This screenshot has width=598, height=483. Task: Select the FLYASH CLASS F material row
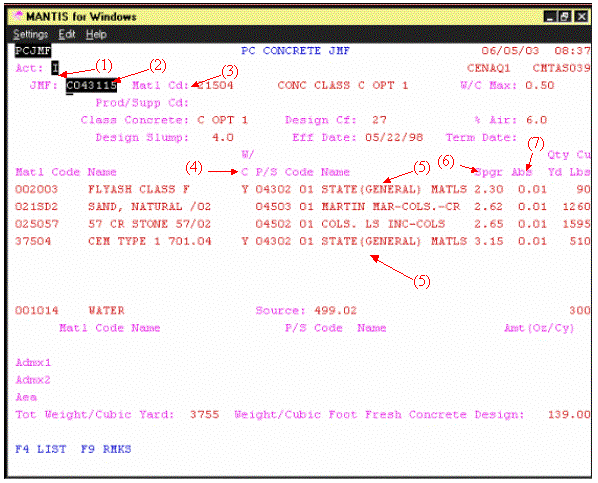(x=303, y=189)
